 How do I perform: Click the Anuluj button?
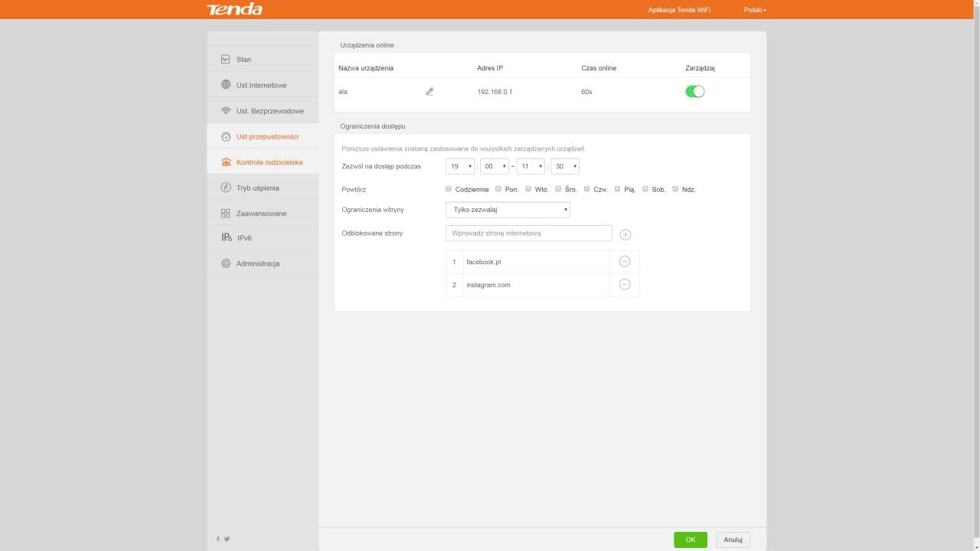pos(733,540)
